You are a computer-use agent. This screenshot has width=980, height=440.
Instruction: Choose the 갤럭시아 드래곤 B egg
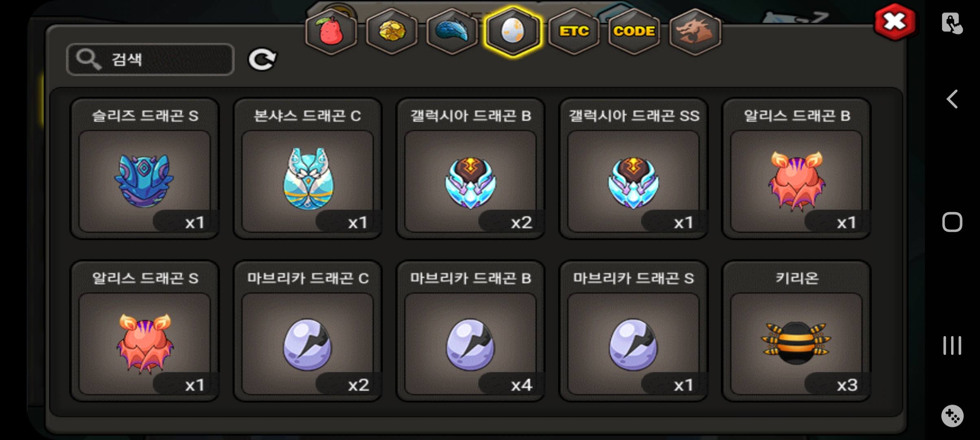[x=470, y=169]
